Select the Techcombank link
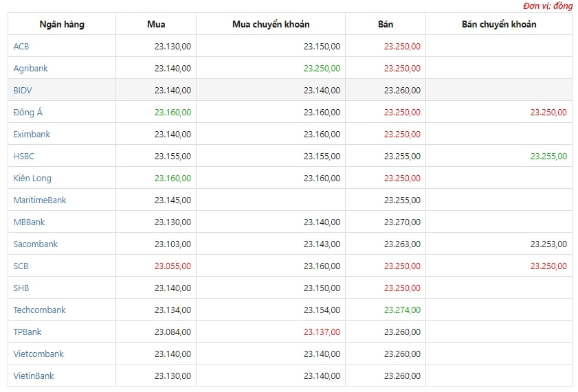Image resolution: width=578 pixels, height=392 pixels. tap(39, 310)
